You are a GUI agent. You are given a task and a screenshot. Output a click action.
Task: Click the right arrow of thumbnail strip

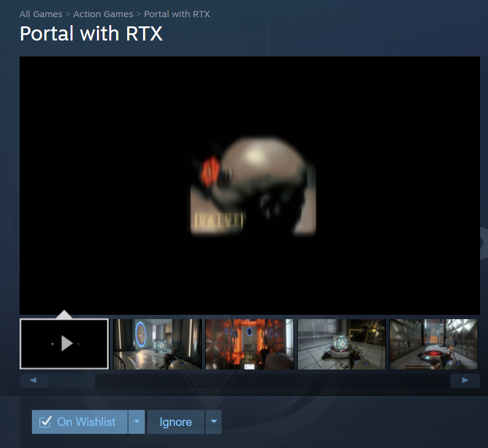coord(465,380)
